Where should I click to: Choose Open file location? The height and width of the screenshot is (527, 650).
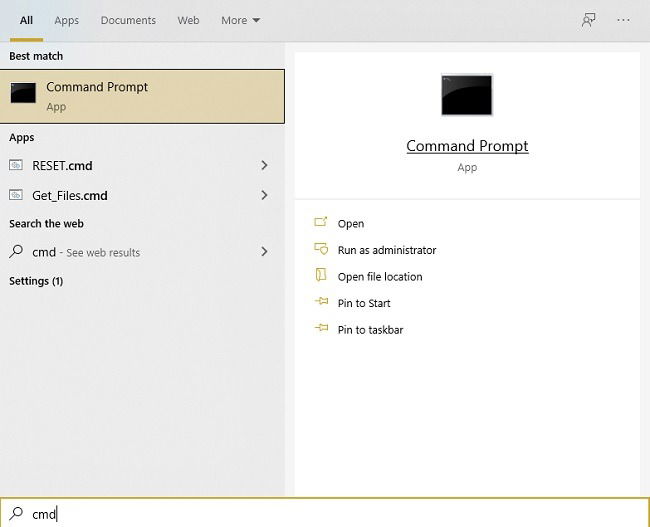pos(380,277)
